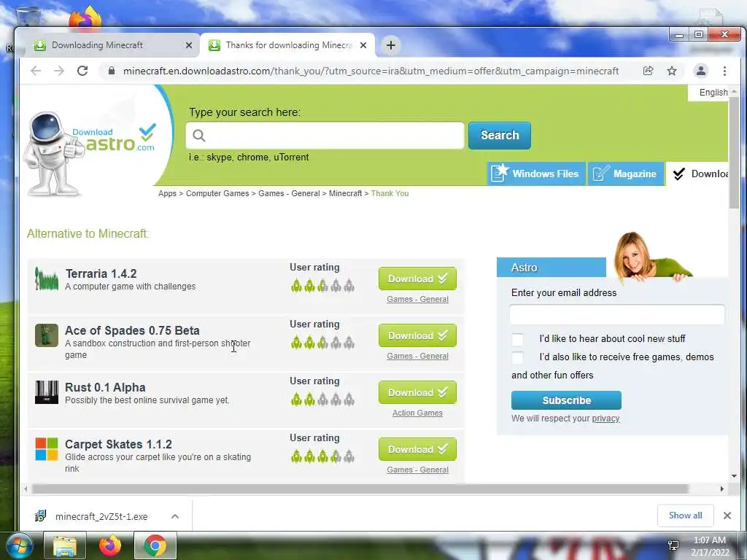Close the Downloading Minecraft tab
The image size is (747, 560).
(x=189, y=45)
